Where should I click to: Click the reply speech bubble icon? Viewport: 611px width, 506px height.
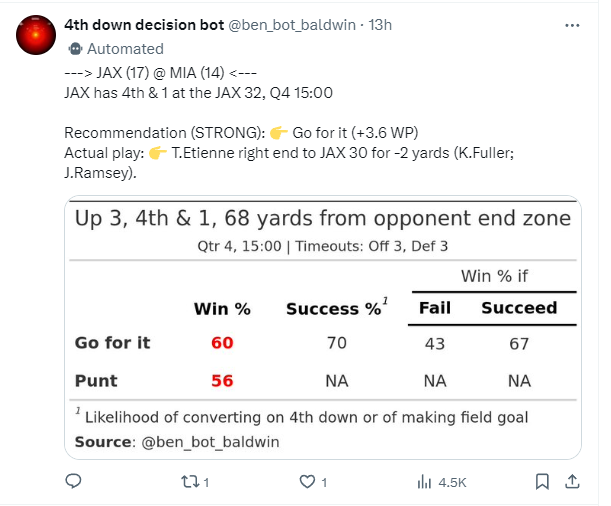(73, 482)
